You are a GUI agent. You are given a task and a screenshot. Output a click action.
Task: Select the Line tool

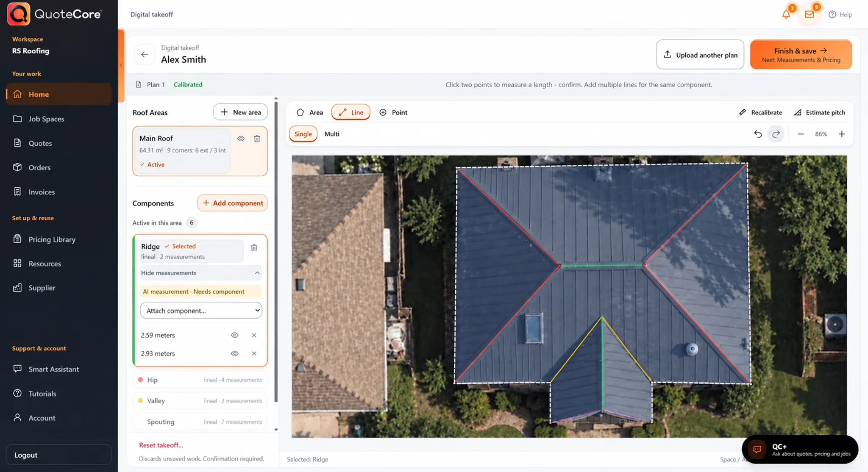[351, 112]
